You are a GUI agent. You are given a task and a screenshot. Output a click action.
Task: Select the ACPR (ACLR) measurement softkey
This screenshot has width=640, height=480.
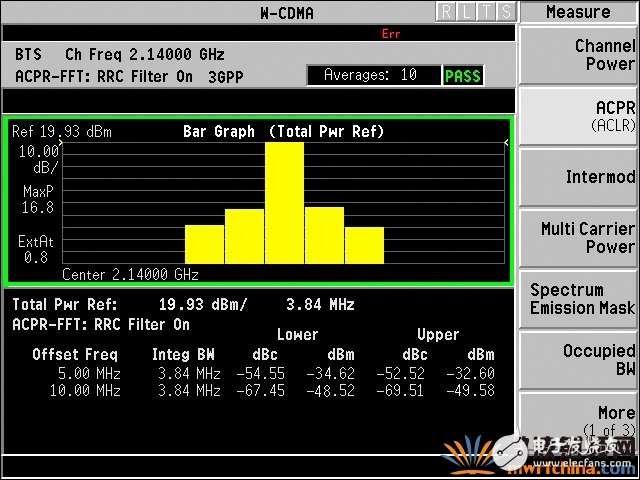[x=579, y=115]
